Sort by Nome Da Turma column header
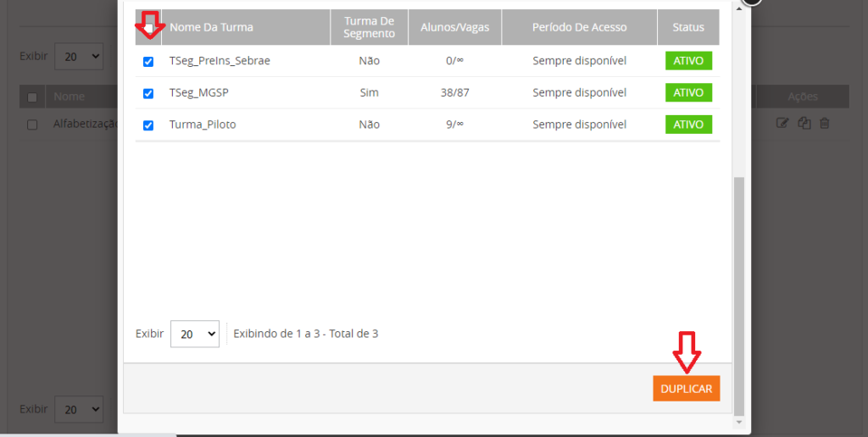868x437 pixels. tap(211, 27)
